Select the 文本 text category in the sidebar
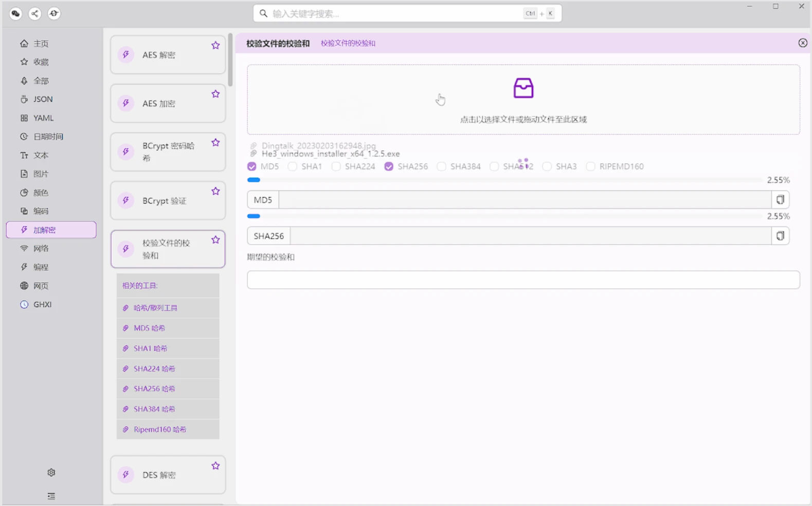This screenshot has width=812, height=506. (x=51, y=155)
